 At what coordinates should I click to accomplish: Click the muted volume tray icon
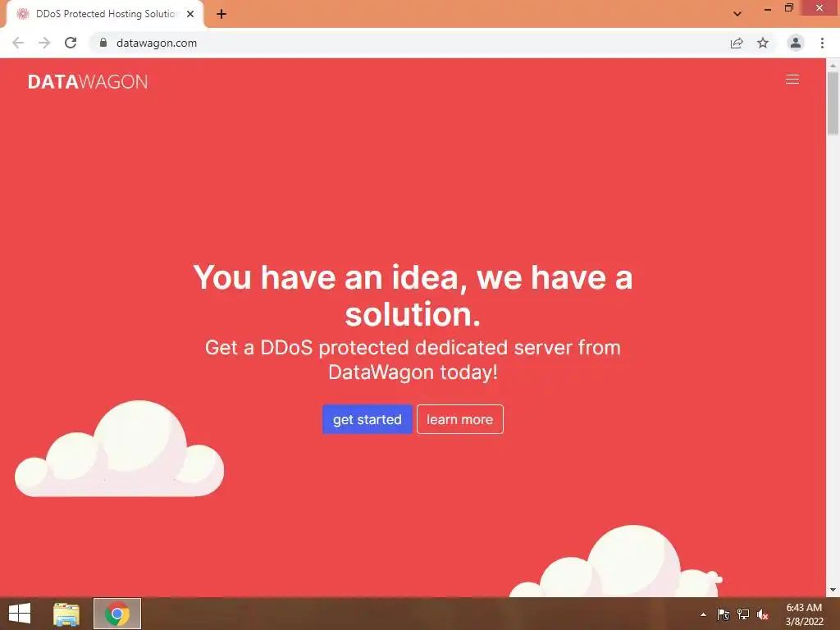pos(763,614)
